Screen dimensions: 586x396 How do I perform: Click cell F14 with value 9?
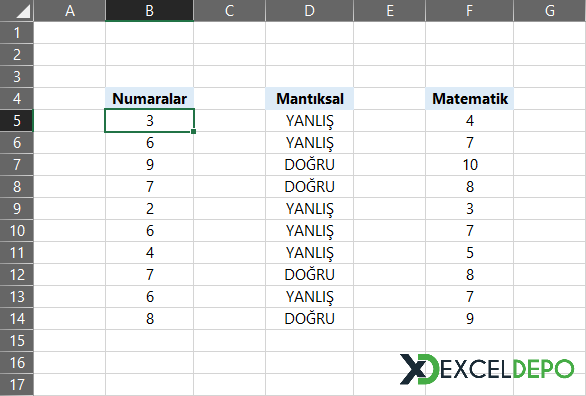[469, 319]
